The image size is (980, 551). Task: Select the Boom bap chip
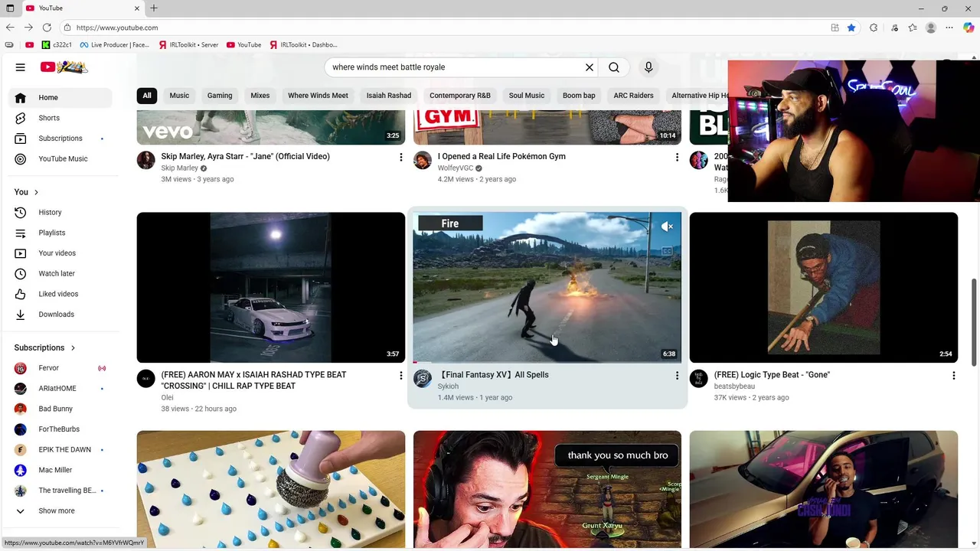(579, 96)
